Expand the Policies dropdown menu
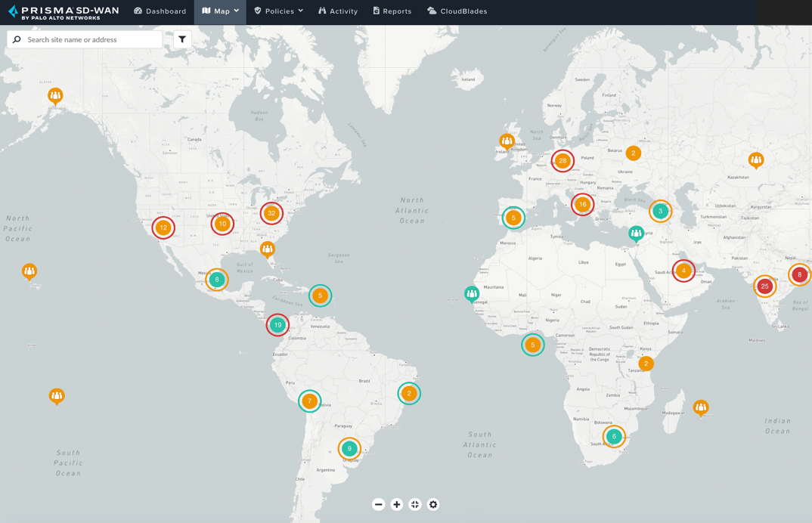The width and height of the screenshot is (812, 523). (278, 11)
